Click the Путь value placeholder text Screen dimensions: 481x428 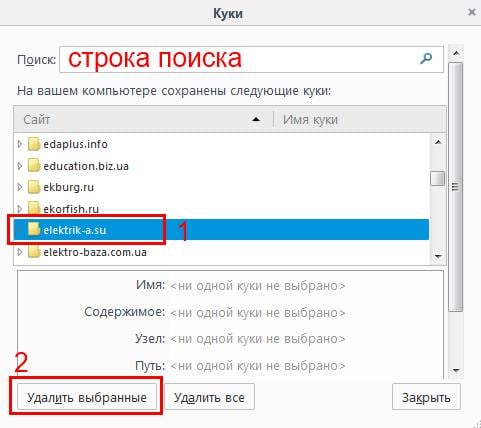point(258,366)
